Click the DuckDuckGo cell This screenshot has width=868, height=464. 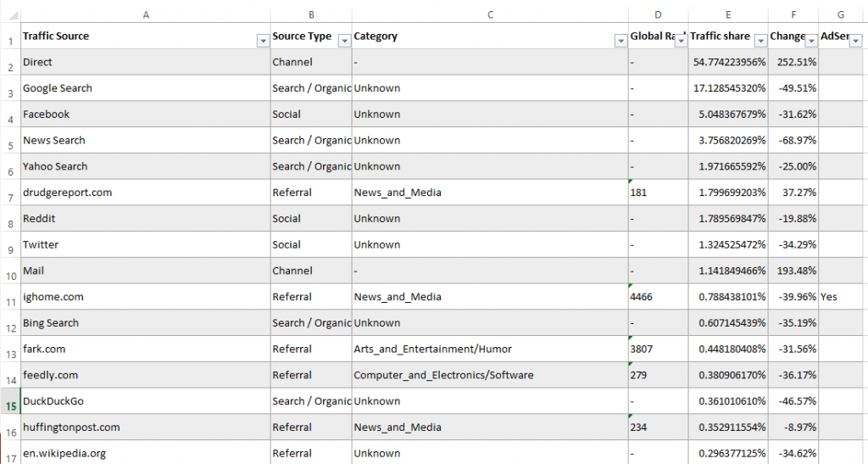[146, 401]
